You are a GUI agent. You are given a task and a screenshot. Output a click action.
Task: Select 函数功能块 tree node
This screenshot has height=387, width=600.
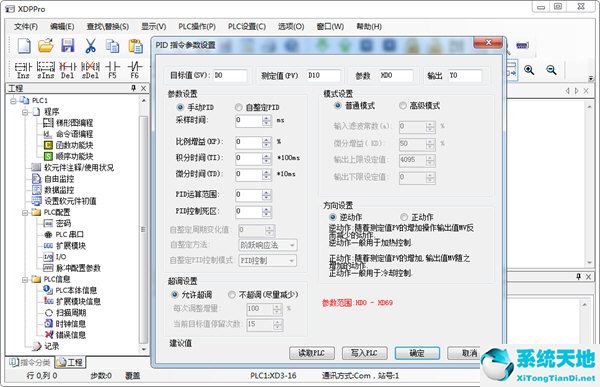click(74, 145)
